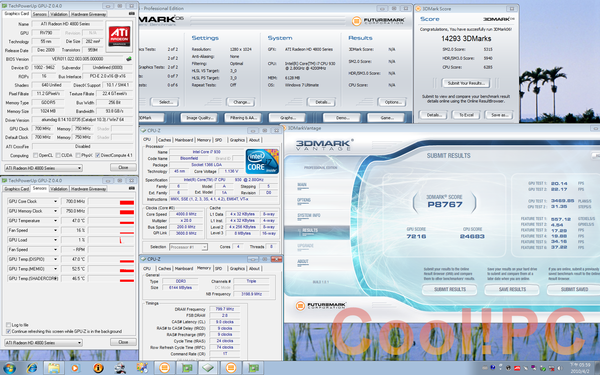Image resolution: width=600 pixels, height=375 pixels.
Task: Open ATI Radeon HD 4800 Series dropdown in Graphics Card window
Action: tap(43, 168)
